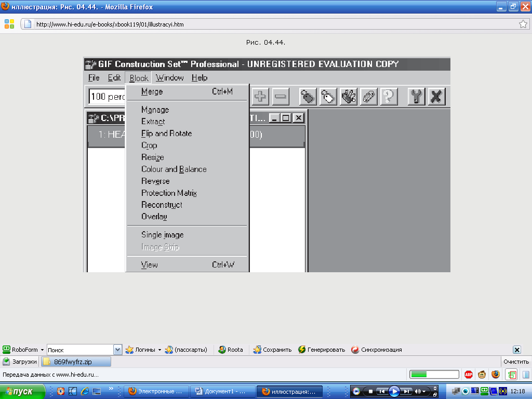
Task: Click the Очистить downloads button
Action: click(x=516, y=362)
